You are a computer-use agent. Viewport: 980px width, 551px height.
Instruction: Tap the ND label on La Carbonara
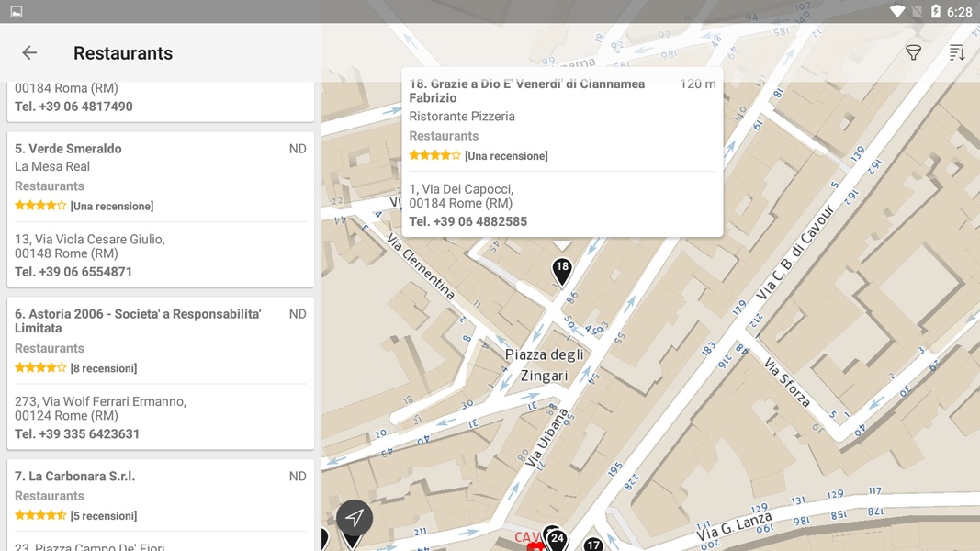point(298,476)
